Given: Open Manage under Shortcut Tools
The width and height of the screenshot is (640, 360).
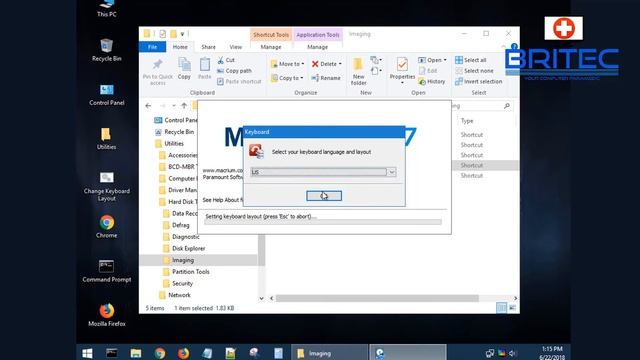Looking at the screenshot, I should 271,47.
